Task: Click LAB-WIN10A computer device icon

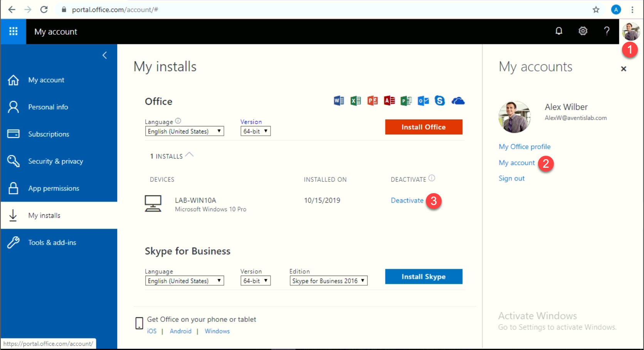Action: 153,204
